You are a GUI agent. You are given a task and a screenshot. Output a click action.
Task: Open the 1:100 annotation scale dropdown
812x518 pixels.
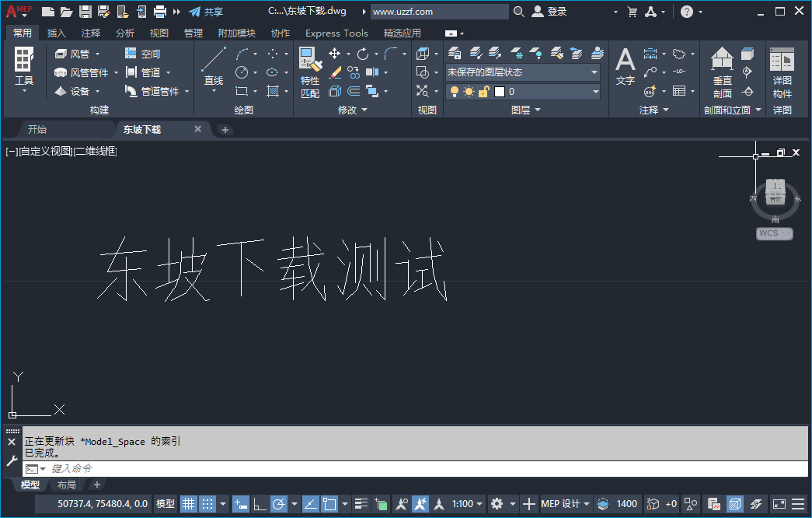pyautogui.click(x=464, y=503)
